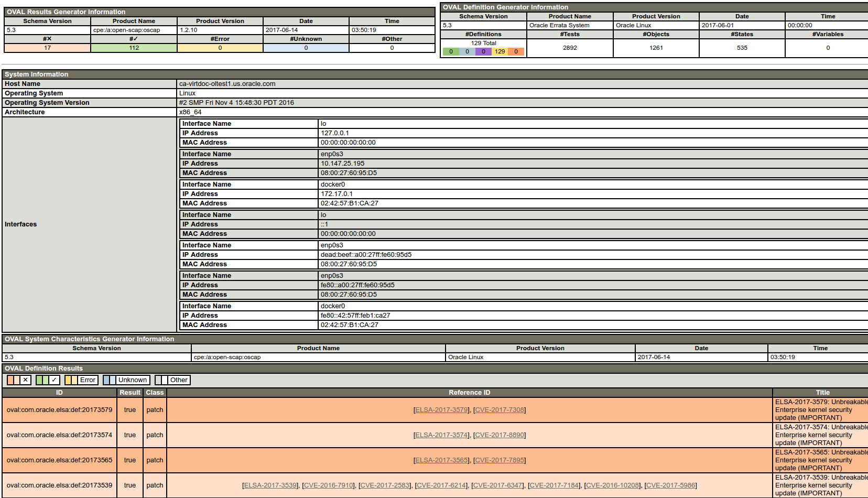This screenshot has height=498, width=868.
Task: Click the Interfaces row label
Action: coord(21,224)
